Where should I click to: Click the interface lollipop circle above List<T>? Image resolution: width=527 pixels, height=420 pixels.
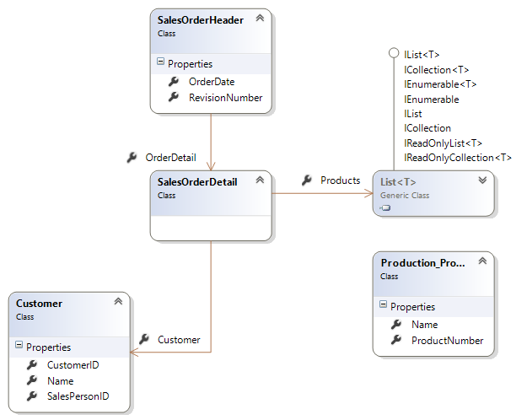(x=394, y=53)
